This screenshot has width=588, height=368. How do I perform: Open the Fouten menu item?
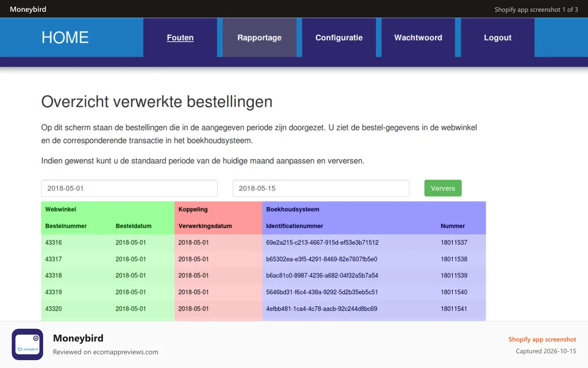(180, 37)
